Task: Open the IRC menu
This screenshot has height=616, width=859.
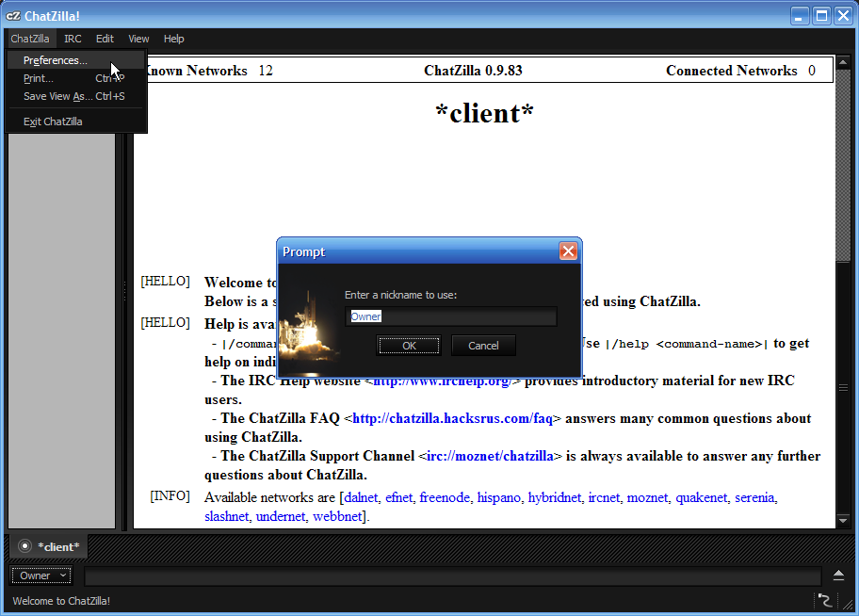Action: (x=73, y=39)
